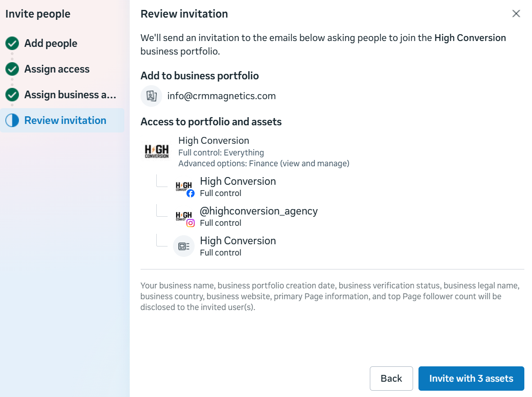Click the Add people green checkmark icon
This screenshot has width=532, height=397.
click(x=12, y=44)
